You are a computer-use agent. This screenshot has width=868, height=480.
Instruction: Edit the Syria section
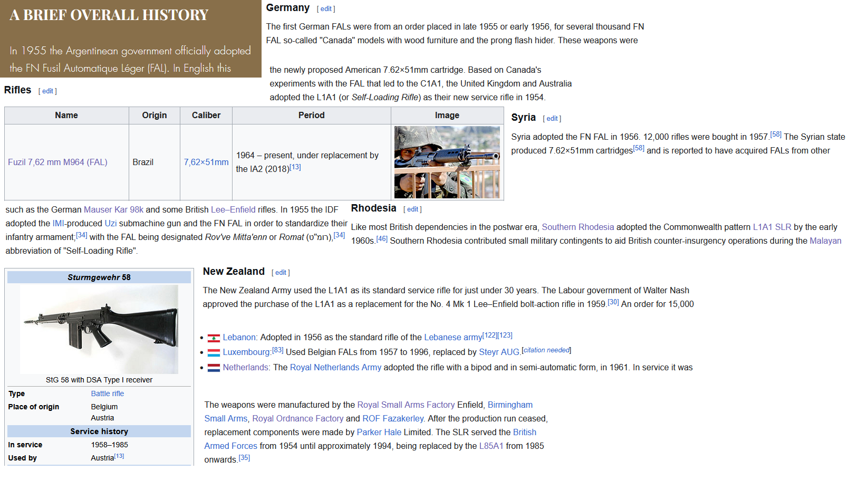point(552,119)
